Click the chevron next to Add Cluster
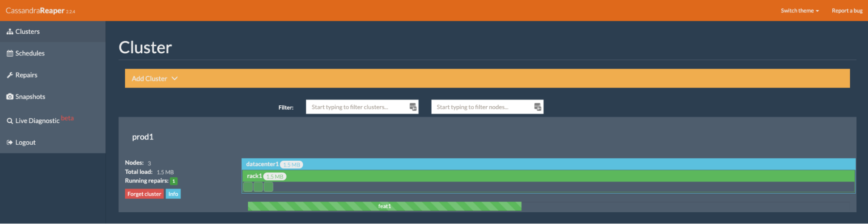Image resolution: width=868 pixels, height=224 pixels. [175, 78]
